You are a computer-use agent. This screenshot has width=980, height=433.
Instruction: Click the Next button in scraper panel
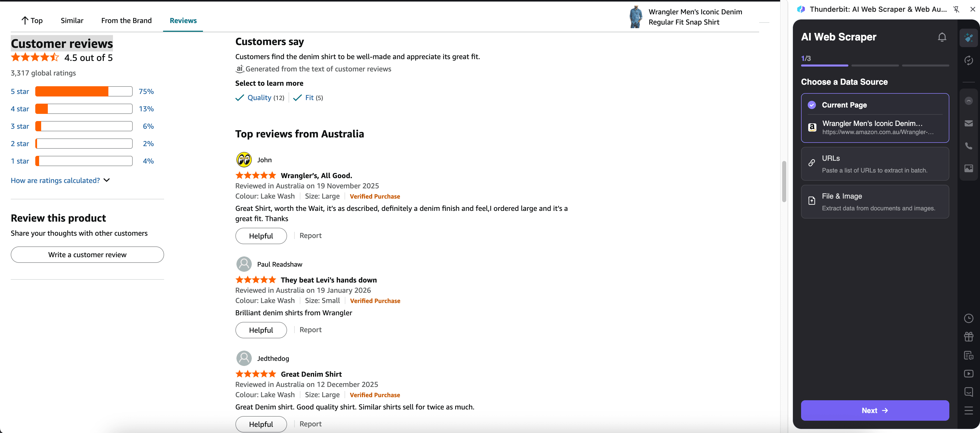tap(875, 410)
